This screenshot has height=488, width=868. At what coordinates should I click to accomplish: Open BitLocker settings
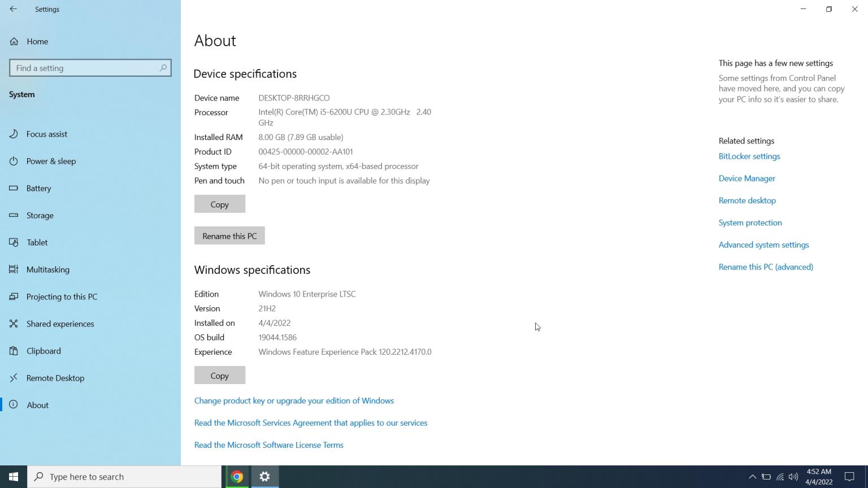point(749,156)
